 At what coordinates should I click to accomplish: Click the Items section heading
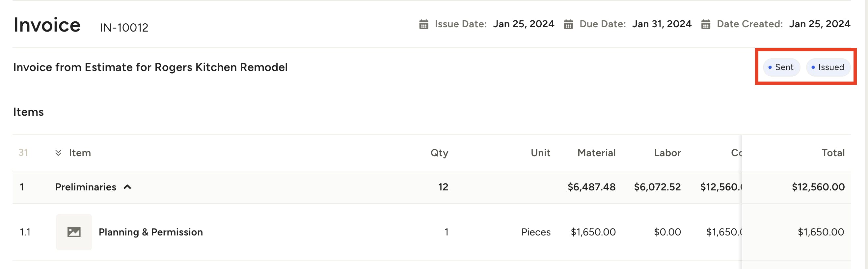tap(28, 112)
